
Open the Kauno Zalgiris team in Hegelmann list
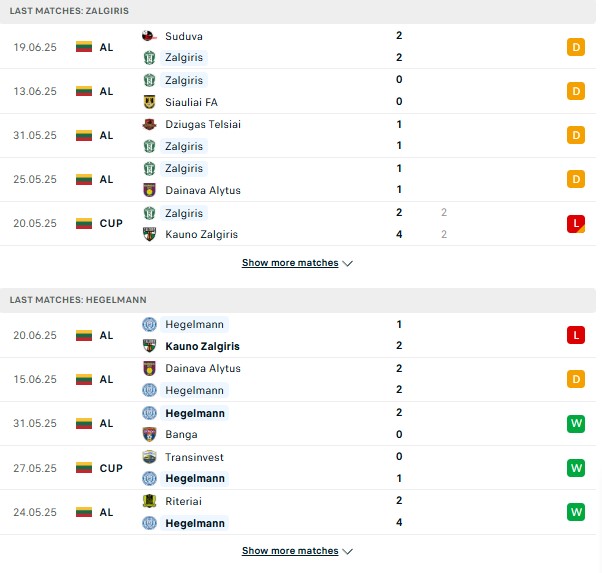click(202, 346)
